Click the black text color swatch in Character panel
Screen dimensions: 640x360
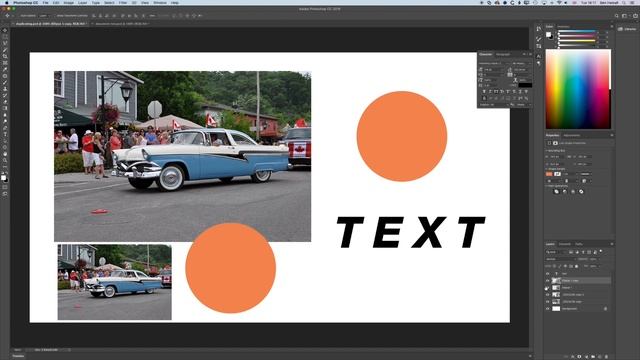(x=525, y=85)
